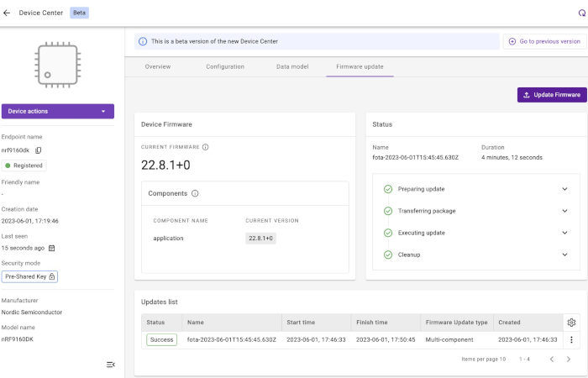
Task: Click the info icon beside Current Firmware
Action: 206,147
